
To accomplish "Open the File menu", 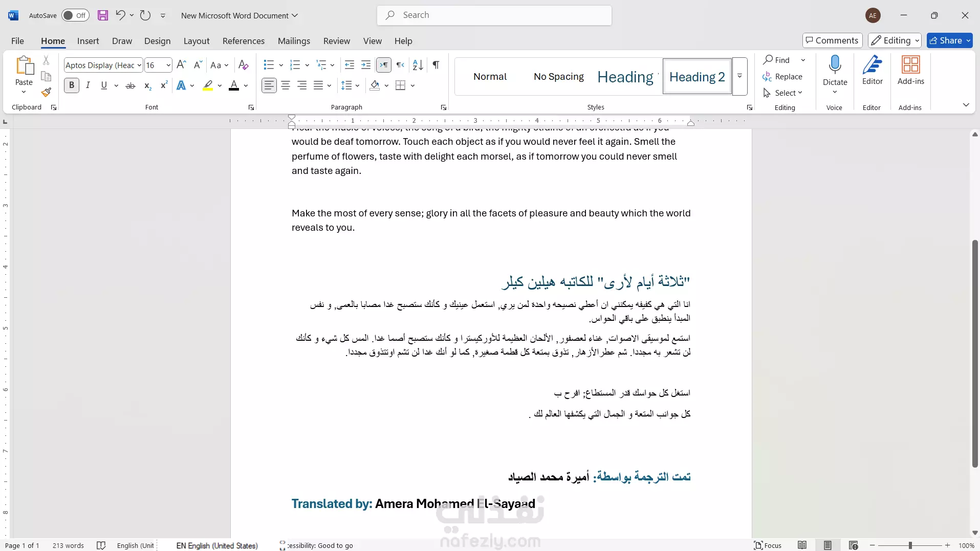I will tap(17, 41).
